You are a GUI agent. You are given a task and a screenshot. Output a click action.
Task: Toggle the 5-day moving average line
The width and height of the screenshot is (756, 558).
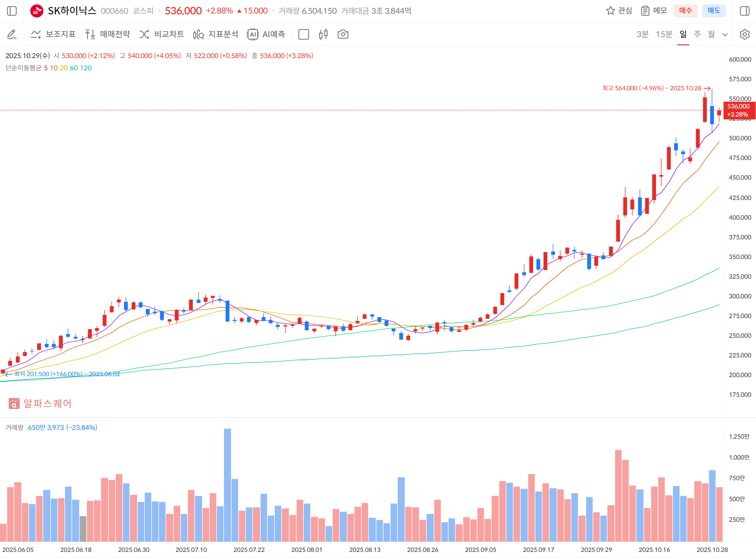(46, 68)
